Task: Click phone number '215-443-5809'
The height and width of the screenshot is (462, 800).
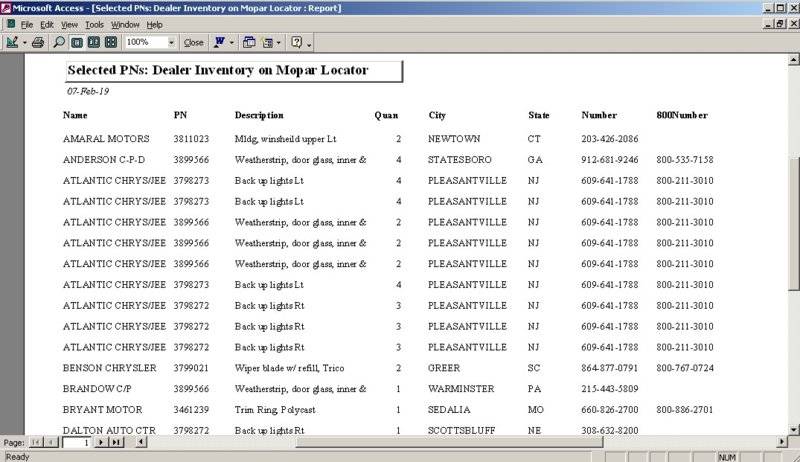Action: pyautogui.click(x=610, y=389)
